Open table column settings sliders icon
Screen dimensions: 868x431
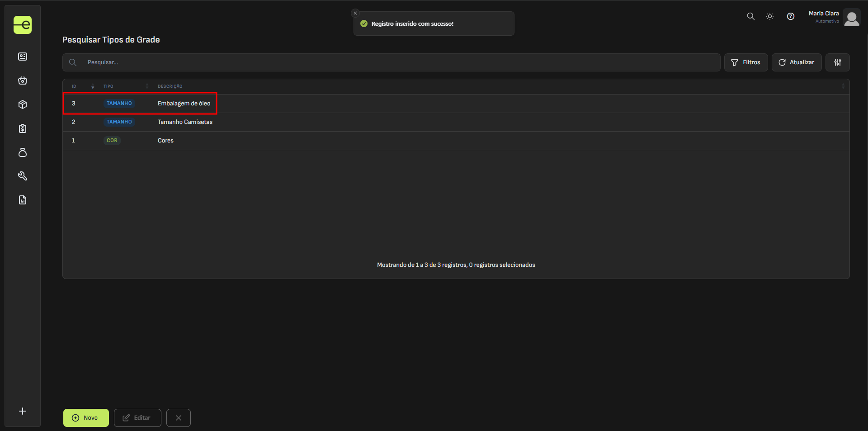[838, 62]
